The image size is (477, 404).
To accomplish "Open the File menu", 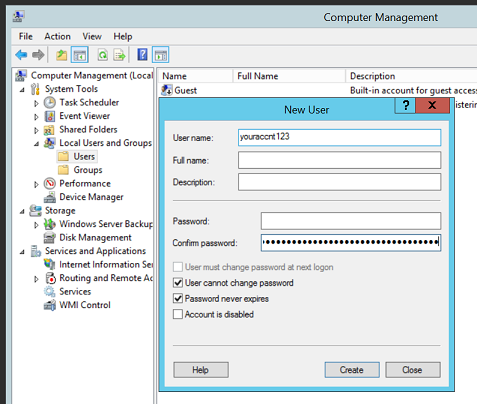I will (x=26, y=36).
